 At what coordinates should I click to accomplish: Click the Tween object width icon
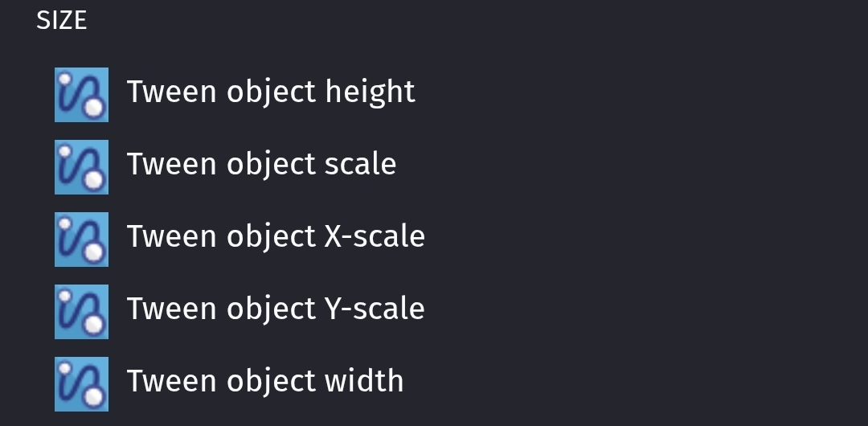pos(81,384)
